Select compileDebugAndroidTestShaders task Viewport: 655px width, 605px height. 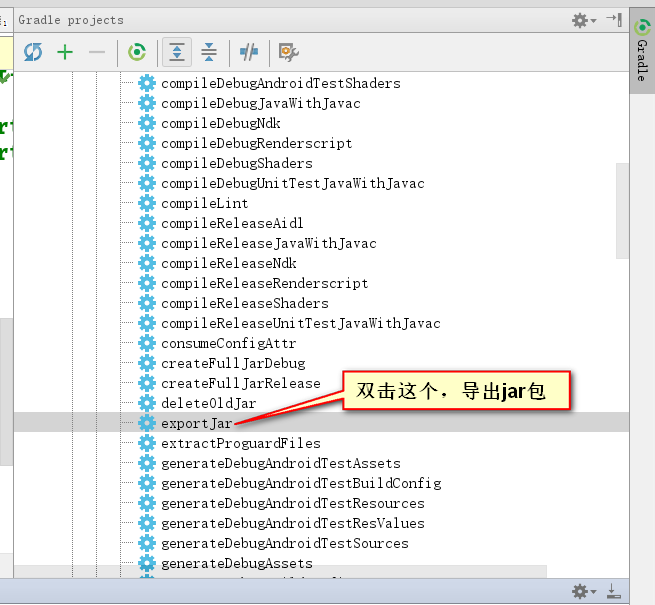click(x=281, y=83)
